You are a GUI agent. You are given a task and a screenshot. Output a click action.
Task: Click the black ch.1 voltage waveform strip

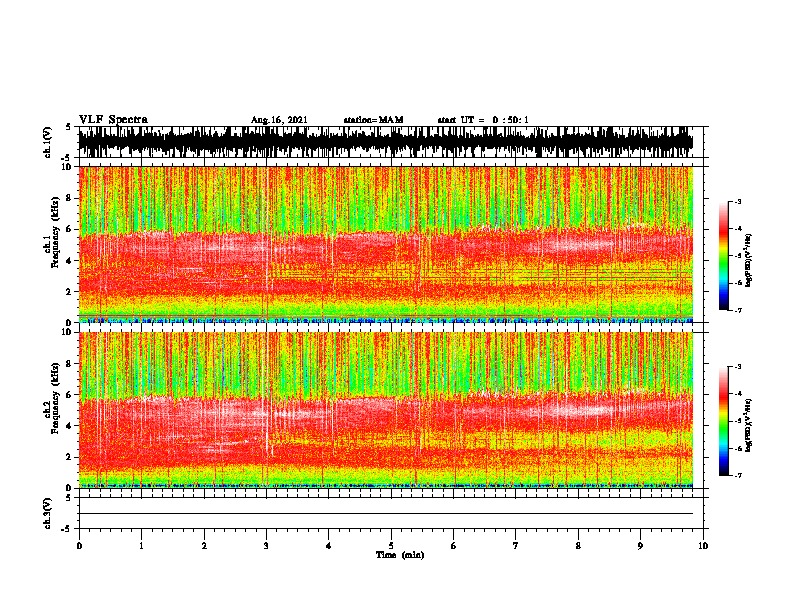(386, 142)
